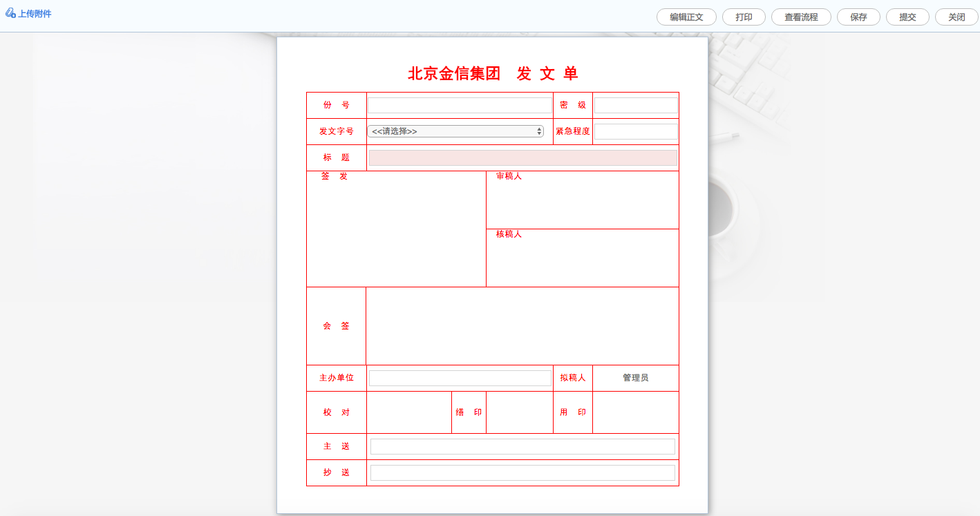Open the 发文字号 document number dropdown
The width and height of the screenshot is (980, 516).
[x=455, y=131]
